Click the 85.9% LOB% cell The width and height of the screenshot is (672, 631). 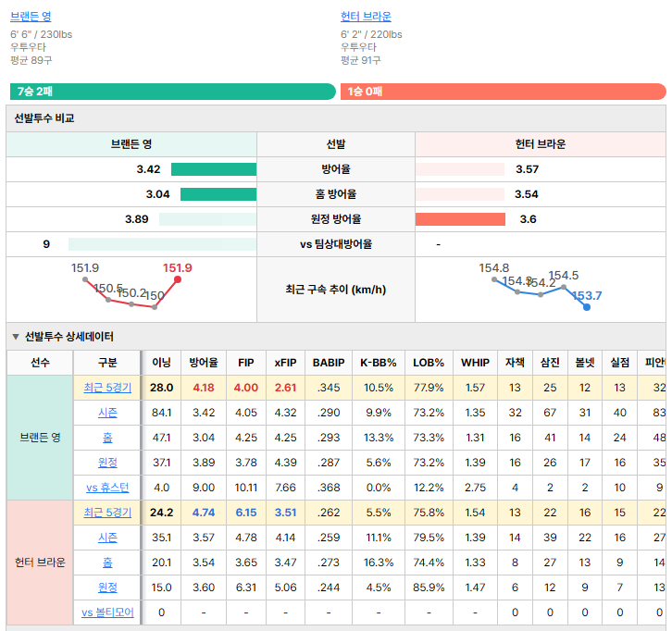click(x=429, y=588)
